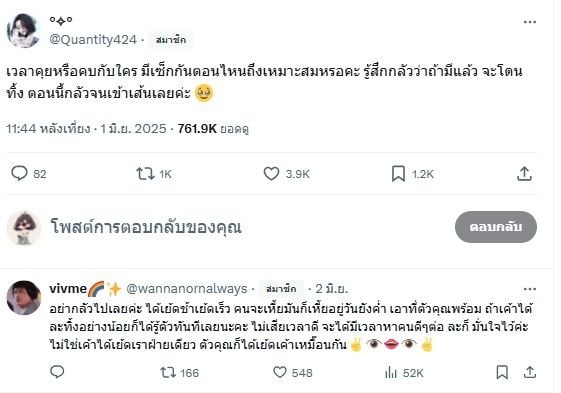561x393 pixels.
Task: Repost vivme's reply with 166 reposts
Action: pyautogui.click(x=167, y=373)
